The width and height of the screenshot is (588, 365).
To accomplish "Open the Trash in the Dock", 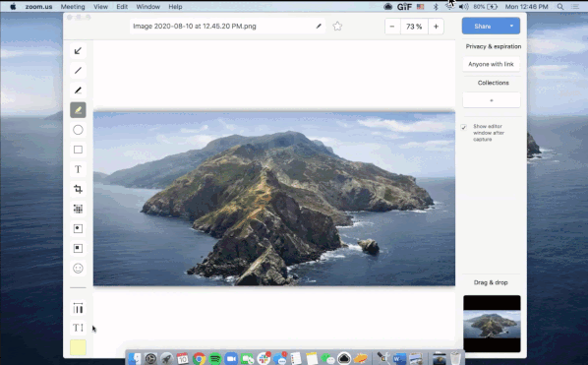I will pyautogui.click(x=455, y=359).
